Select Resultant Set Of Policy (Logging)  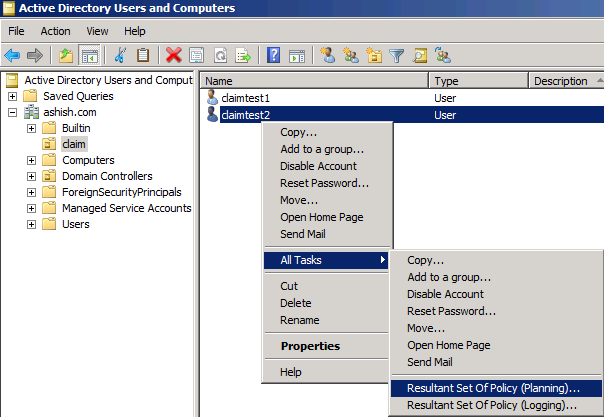(496, 405)
